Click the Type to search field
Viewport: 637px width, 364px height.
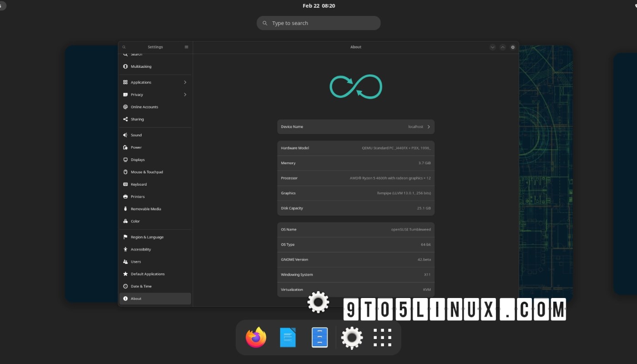[318, 23]
